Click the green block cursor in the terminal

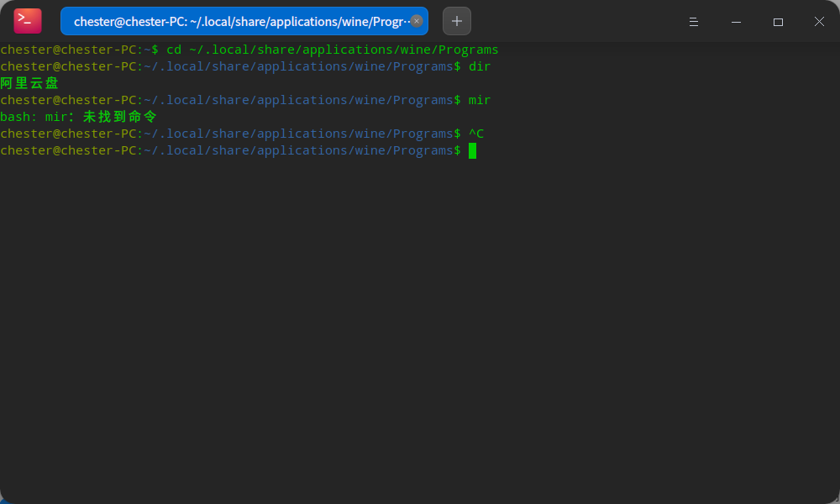[473, 151]
